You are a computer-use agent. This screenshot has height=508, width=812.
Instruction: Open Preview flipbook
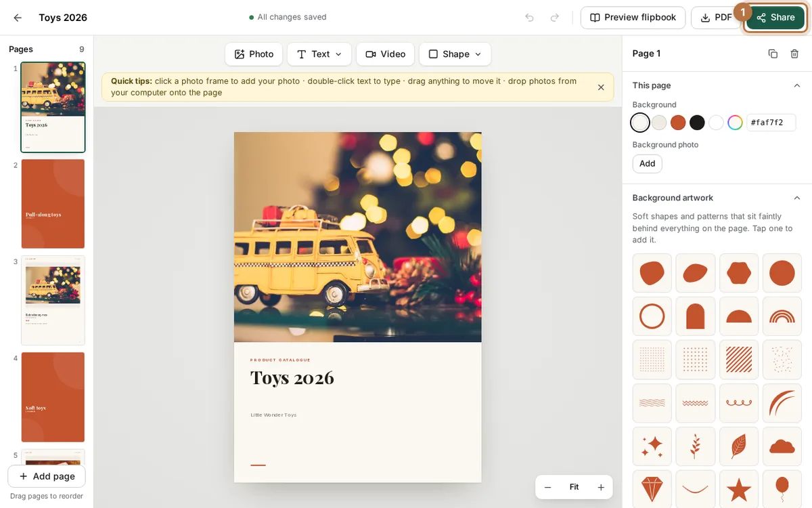click(x=633, y=18)
